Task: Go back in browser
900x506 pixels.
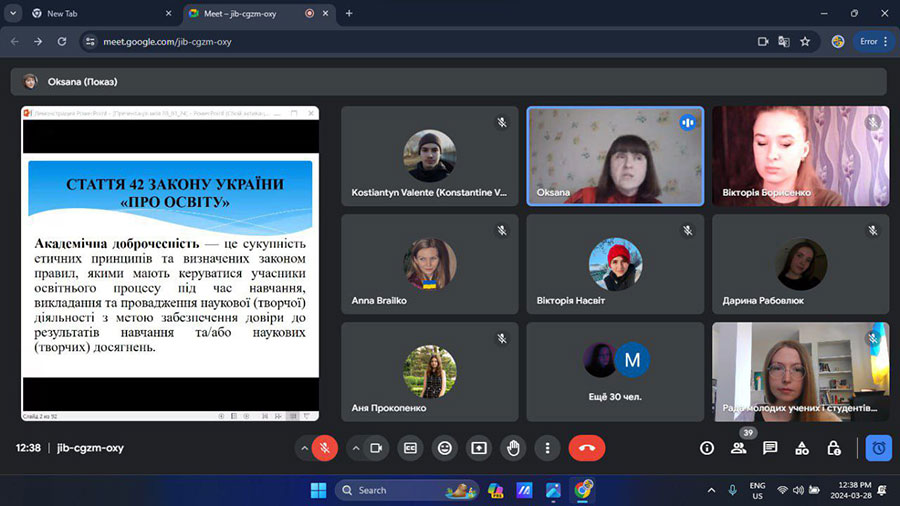Action: point(15,41)
